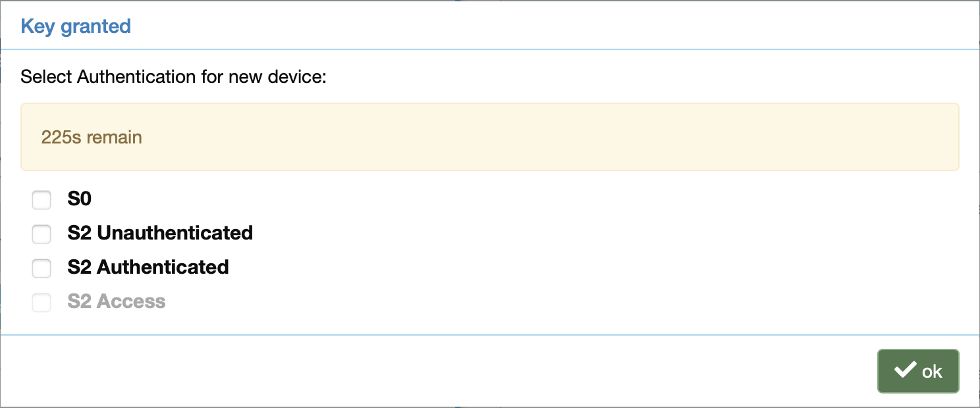Click the disabled S2 Access label
Viewport: 980px width, 408px height.
pyautogui.click(x=117, y=301)
